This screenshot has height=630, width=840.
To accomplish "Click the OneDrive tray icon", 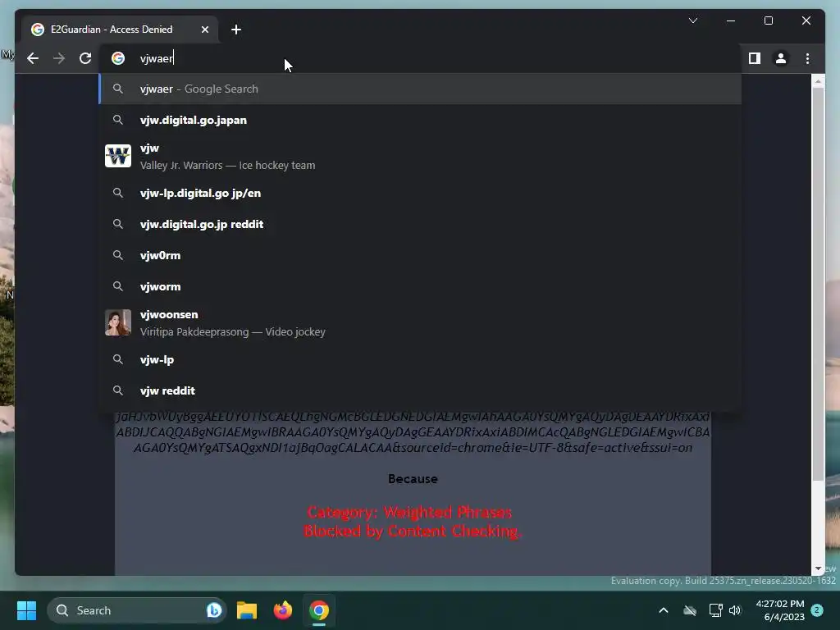I will (689, 610).
